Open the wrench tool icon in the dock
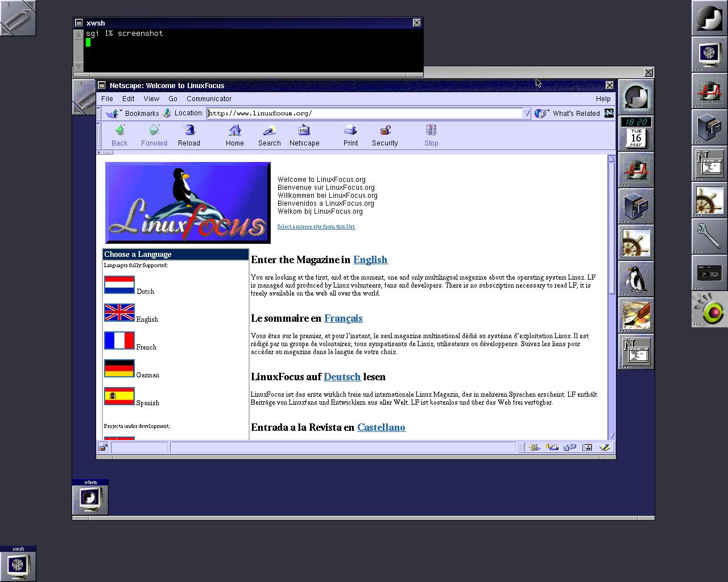The height and width of the screenshot is (582, 728). (x=709, y=236)
